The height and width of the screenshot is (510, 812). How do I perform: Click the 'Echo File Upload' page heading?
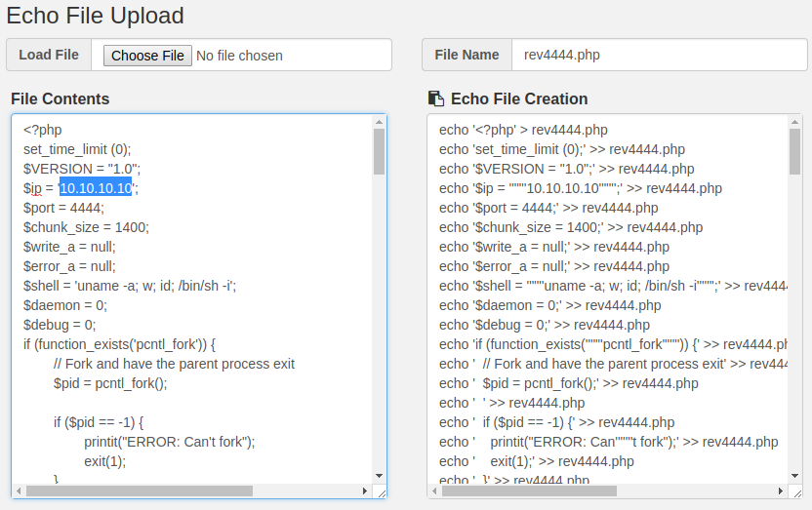pos(96,16)
